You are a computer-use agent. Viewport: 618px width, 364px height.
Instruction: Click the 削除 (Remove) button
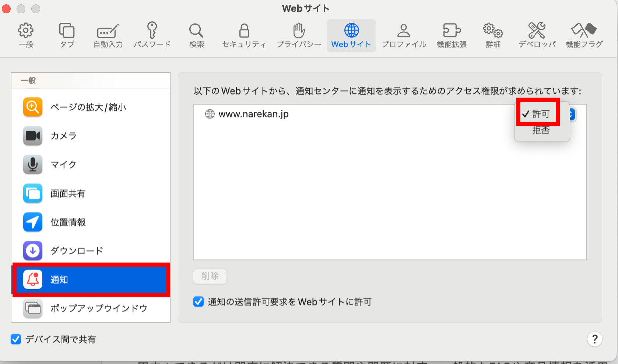(x=210, y=276)
